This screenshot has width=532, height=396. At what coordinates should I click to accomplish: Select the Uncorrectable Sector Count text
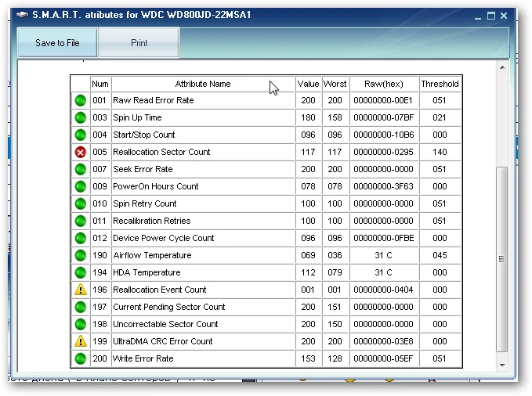165,325
